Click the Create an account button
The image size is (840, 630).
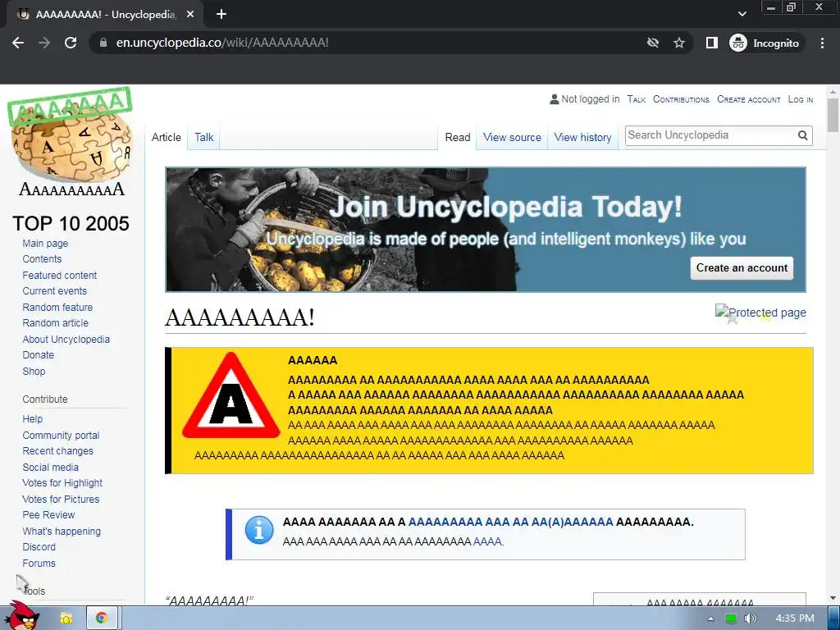[x=742, y=268]
